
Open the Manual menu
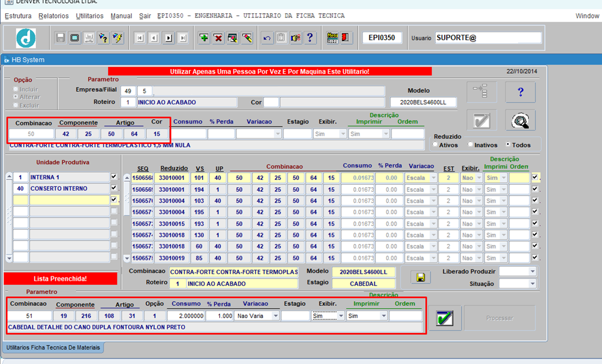pyautogui.click(x=121, y=16)
